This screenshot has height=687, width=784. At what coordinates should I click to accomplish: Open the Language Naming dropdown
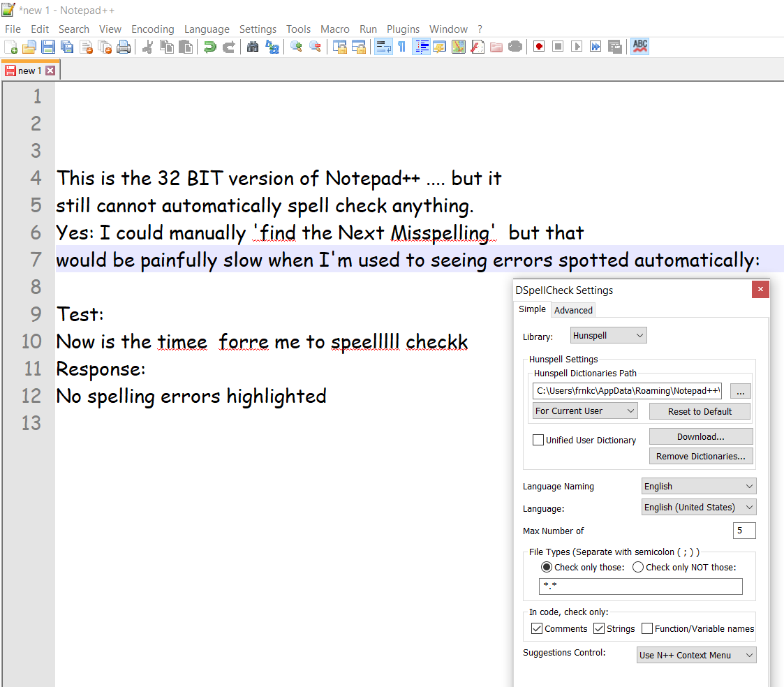pos(699,486)
